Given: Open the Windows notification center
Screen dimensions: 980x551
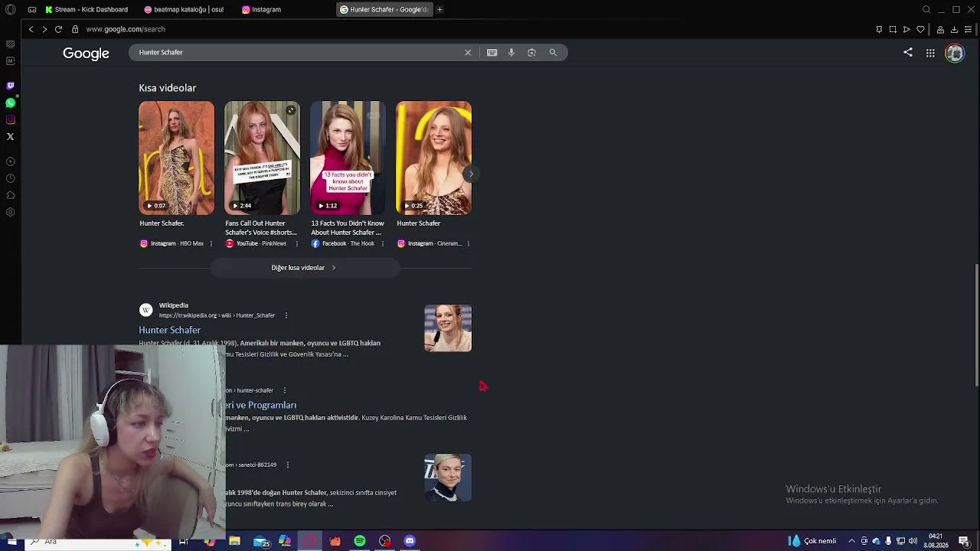Looking at the screenshot, I should coord(963,541).
